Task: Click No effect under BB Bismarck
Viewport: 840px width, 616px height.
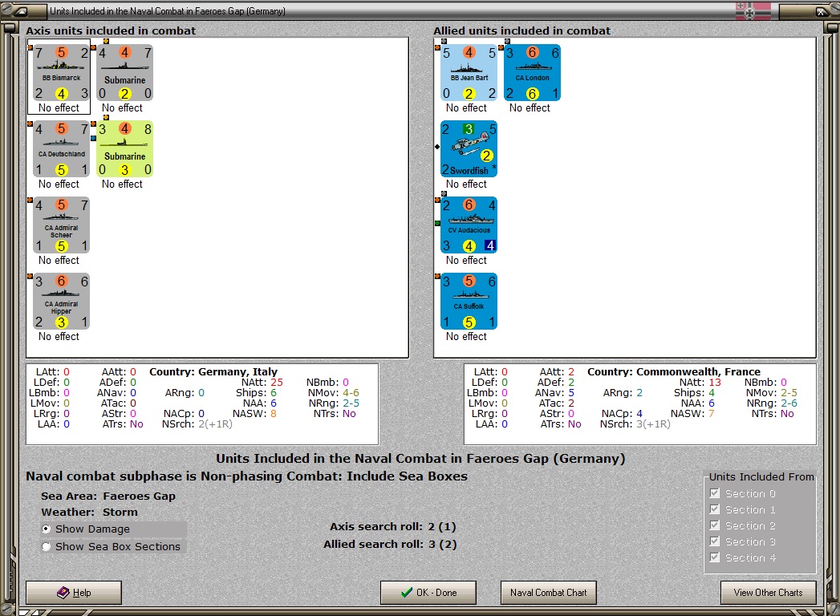Action: pos(59,108)
